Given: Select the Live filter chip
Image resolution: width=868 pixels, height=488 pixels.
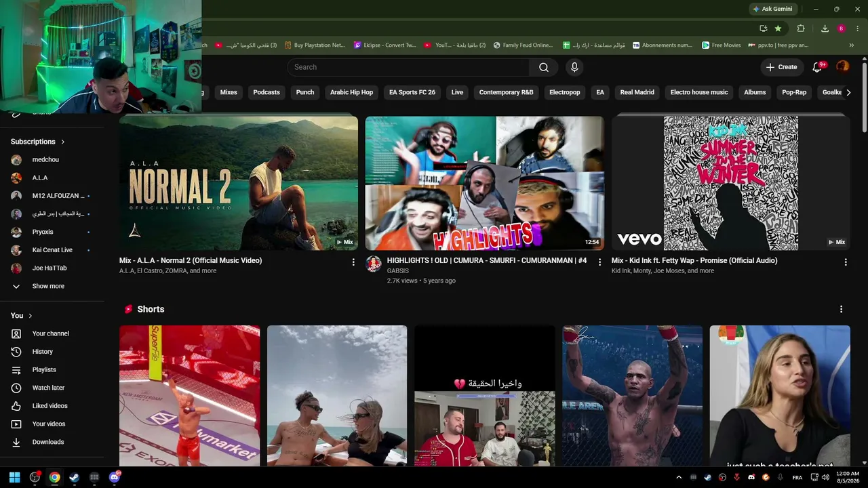Looking at the screenshot, I should (457, 92).
